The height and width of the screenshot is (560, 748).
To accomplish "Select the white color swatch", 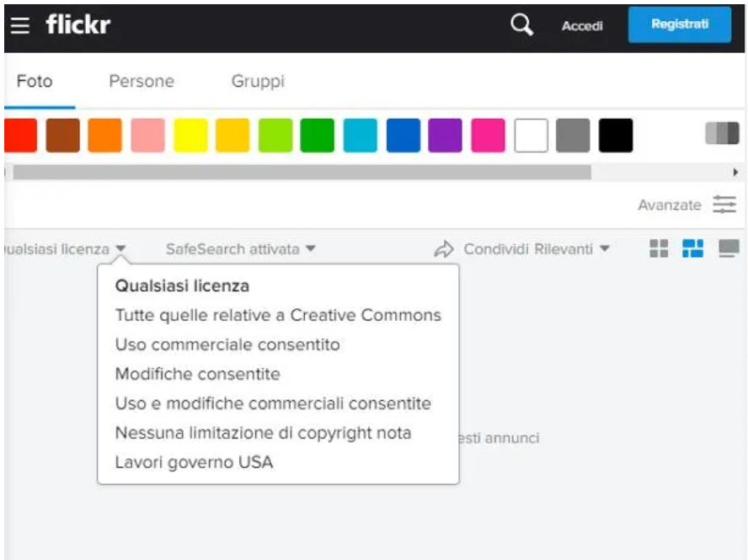I will [x=531, y=136].
